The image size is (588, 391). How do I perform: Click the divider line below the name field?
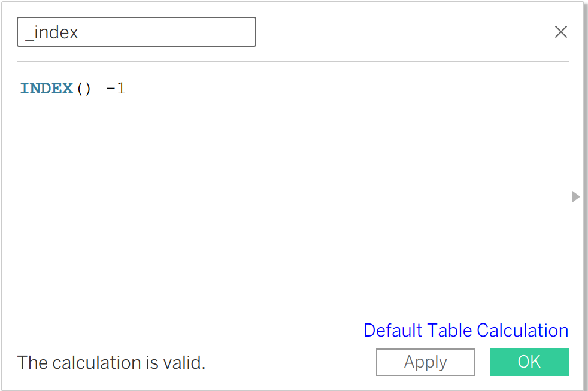tap(292, 62)
